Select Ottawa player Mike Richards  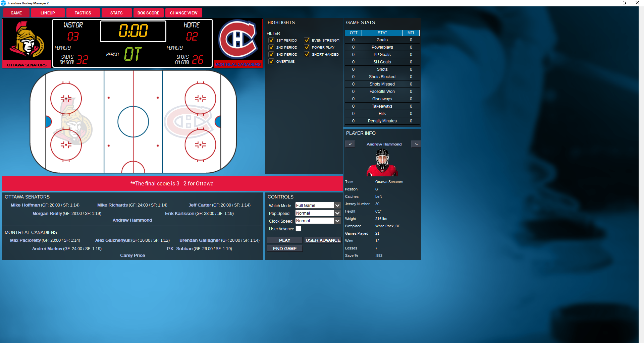pos(112,205)
